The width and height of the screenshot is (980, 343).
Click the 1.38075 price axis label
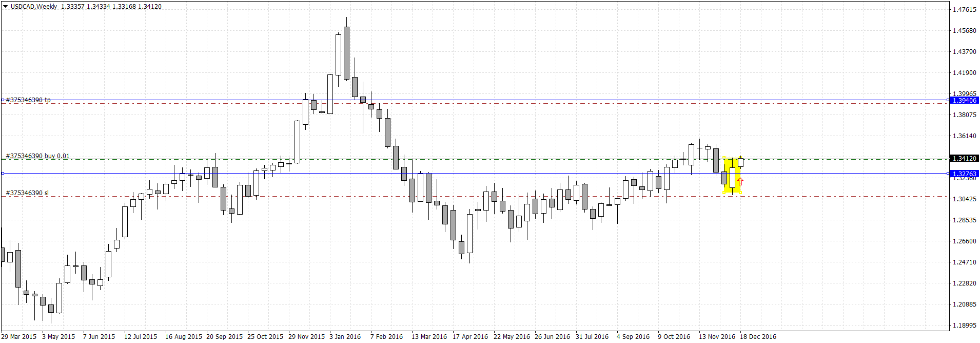pyautogui.click(x=965, y=115)
